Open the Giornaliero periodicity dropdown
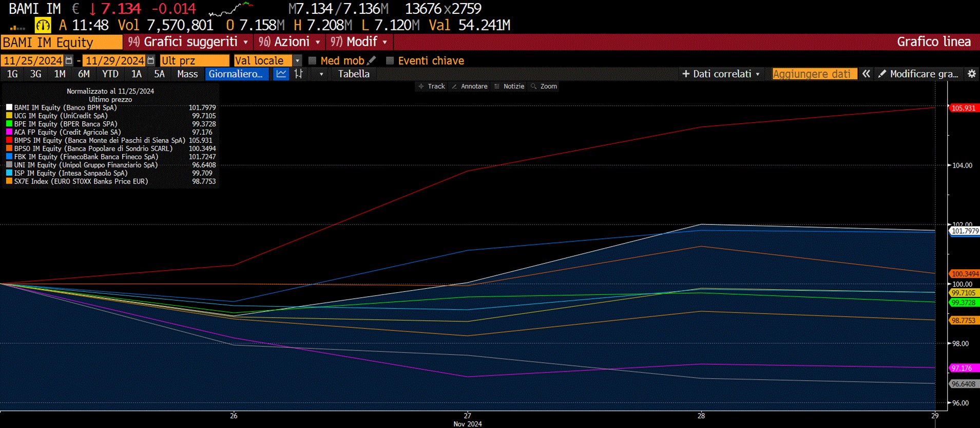Screen dimensions: 980x428 (x=237, y=74)
